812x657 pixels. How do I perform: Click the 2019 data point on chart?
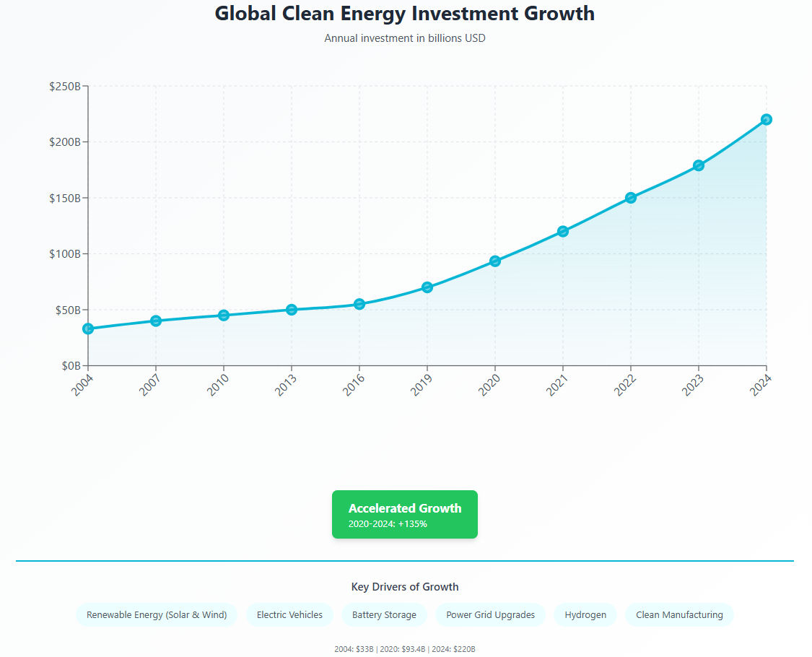pyautogui.click(x=427, y=287)
